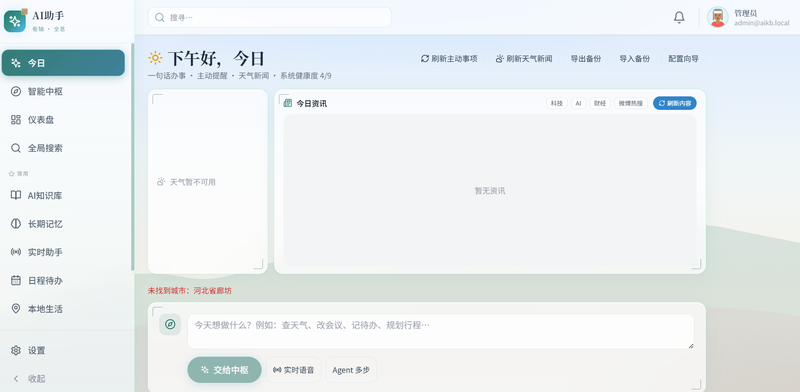Screen dimensions: 800x392
Task: Click the 实时助手 broadcast icon
Action: (x=16, y=252)
